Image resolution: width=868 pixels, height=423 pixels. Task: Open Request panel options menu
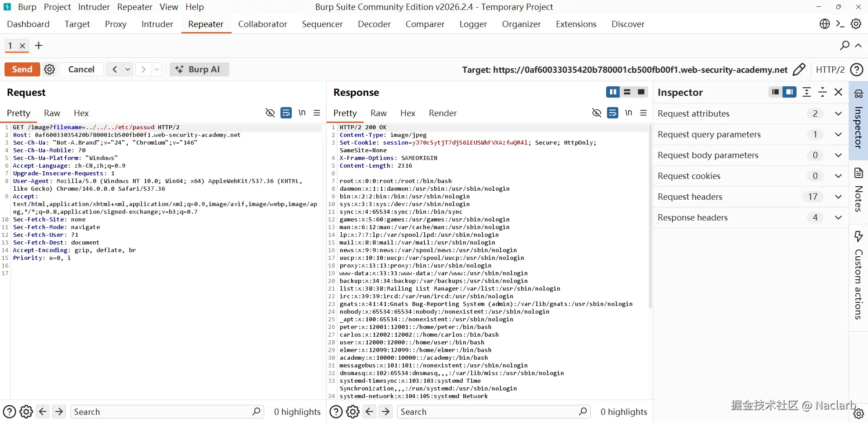click(x=317, y=113)
